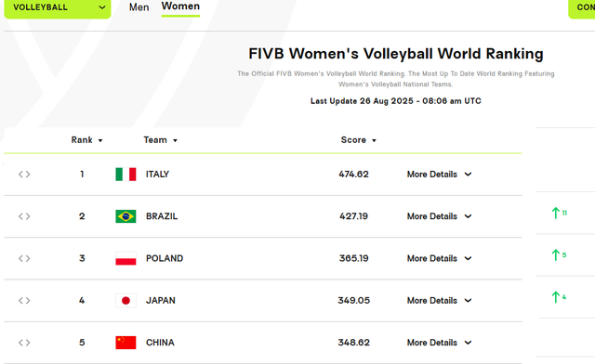Click Brazil's flag icon

pos(126,216)
